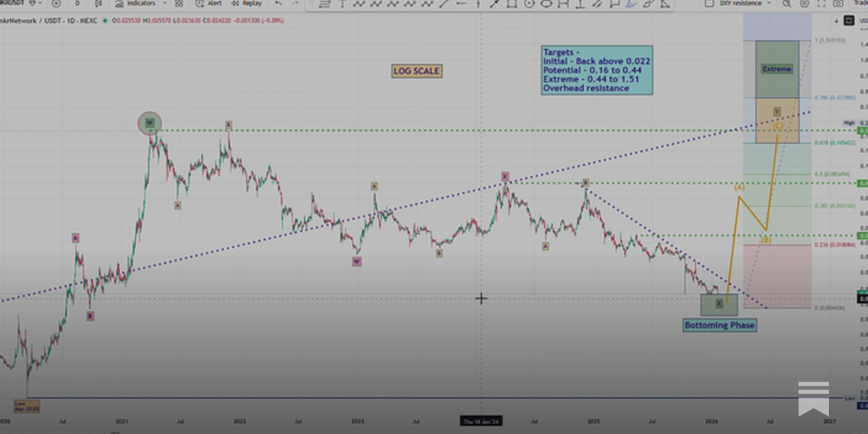Viewport: 868px width, 434px height.
Task: Open the indicator templates grid icon
Action: (179, 3)
